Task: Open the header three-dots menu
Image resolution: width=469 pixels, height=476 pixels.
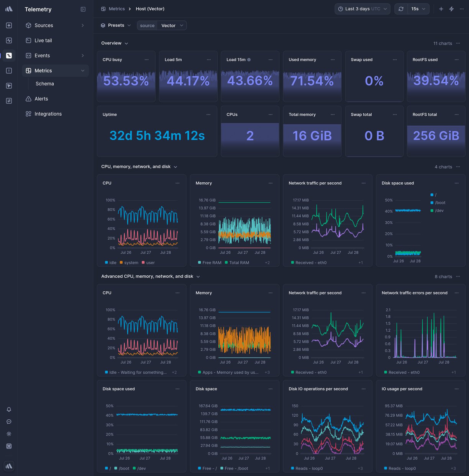Action: (462, 9)
